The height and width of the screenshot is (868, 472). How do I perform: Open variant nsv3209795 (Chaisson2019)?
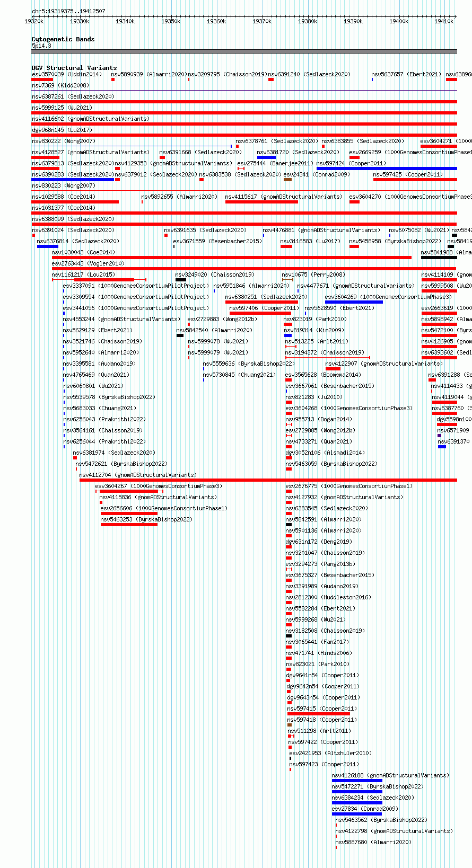point(228,74)
